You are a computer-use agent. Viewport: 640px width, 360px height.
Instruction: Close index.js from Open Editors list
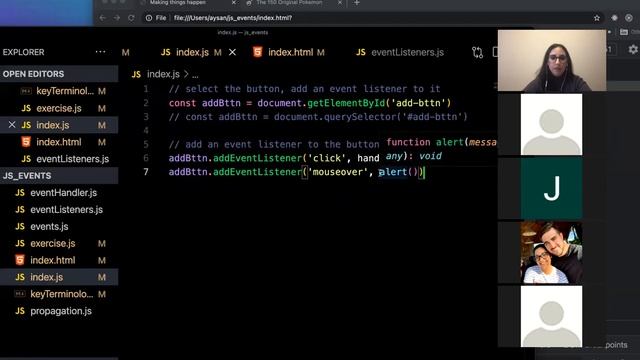[x=12, y=125]
